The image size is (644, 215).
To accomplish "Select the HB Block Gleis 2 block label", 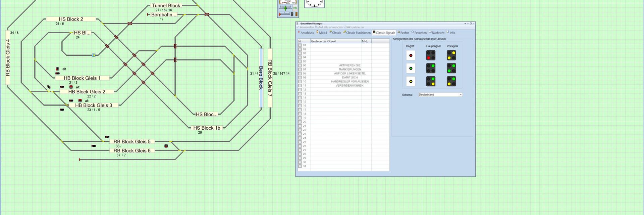I will (87, 92).
